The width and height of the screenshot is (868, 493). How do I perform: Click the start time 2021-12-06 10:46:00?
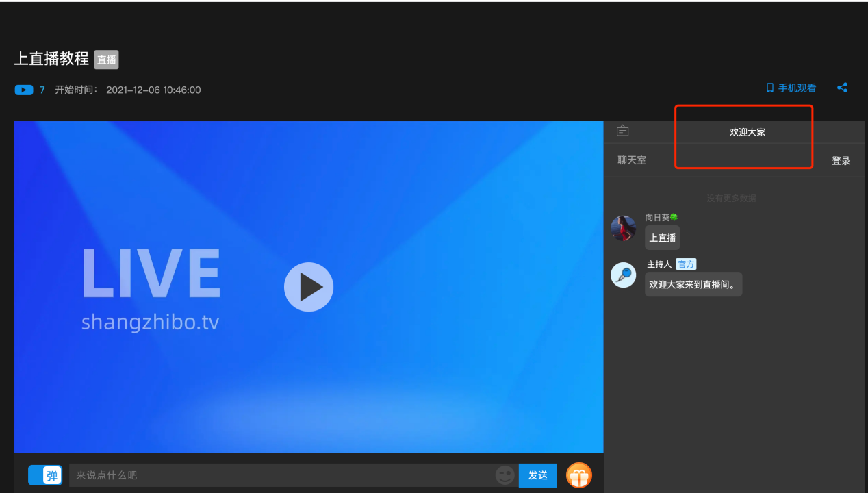tap(153, 90)
